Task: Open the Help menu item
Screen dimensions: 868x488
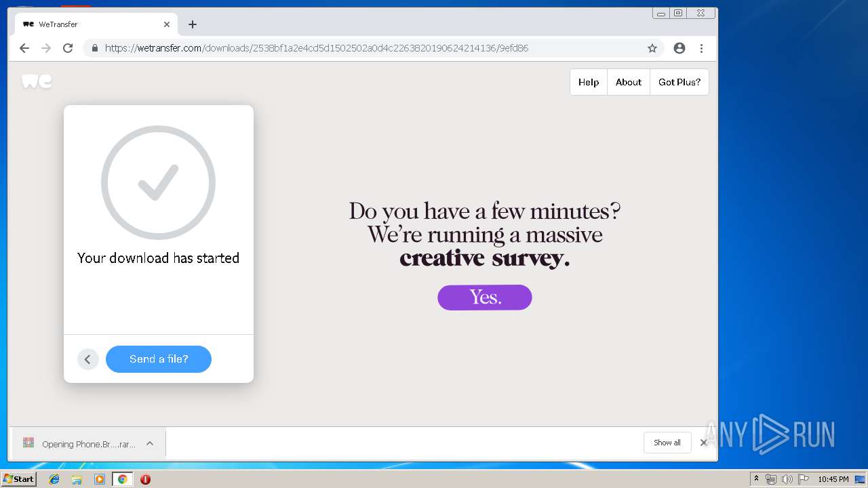Action: pos(589,82)
